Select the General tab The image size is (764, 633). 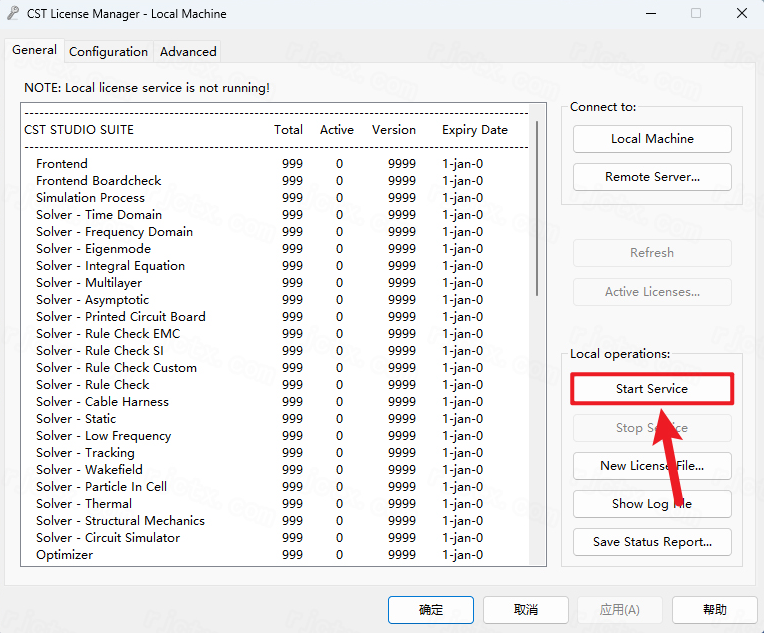tap(34, 50)
